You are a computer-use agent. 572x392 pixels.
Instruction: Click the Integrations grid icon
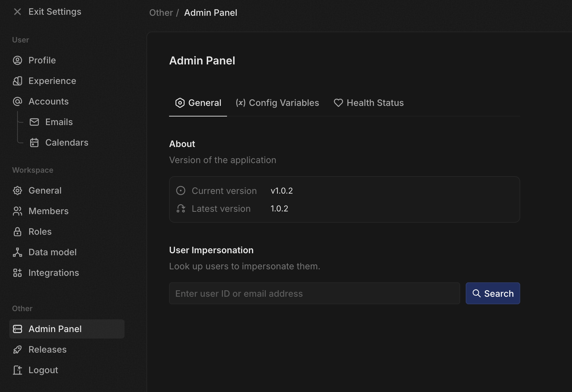(17, 273)
